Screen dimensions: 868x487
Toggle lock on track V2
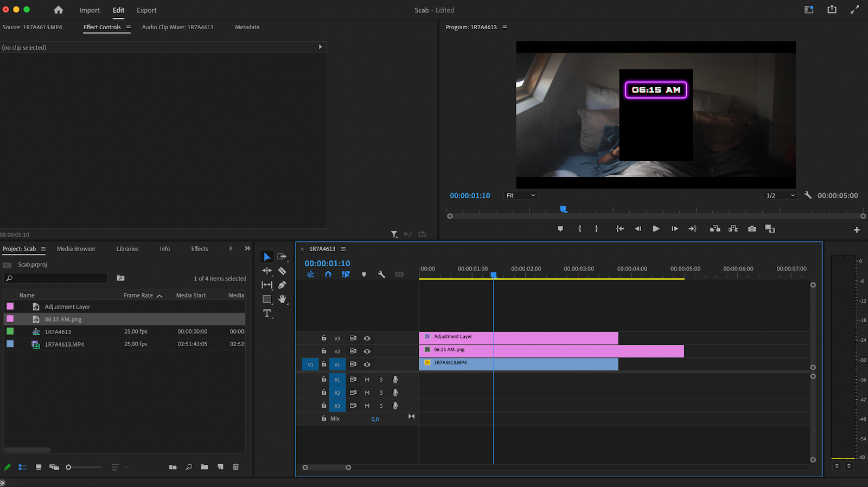click(324, 351)
